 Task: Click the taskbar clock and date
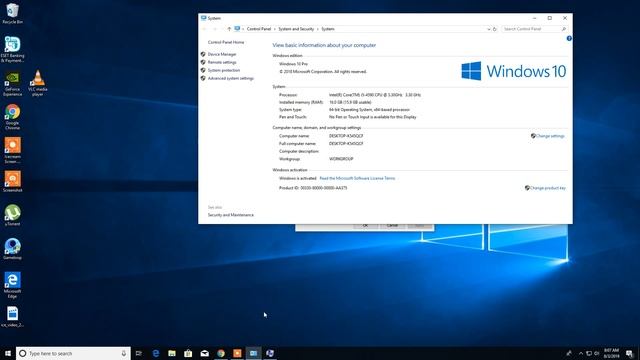point(611,353)
